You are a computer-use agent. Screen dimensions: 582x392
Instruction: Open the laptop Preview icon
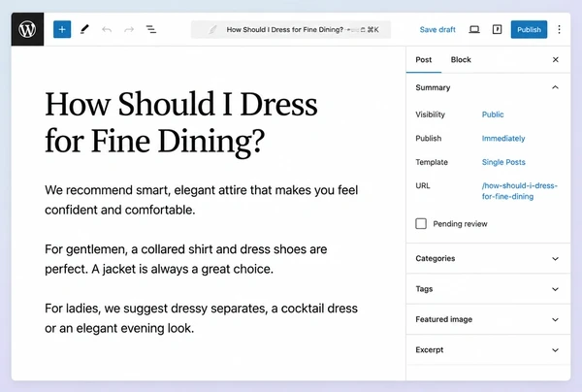point(474,29)
